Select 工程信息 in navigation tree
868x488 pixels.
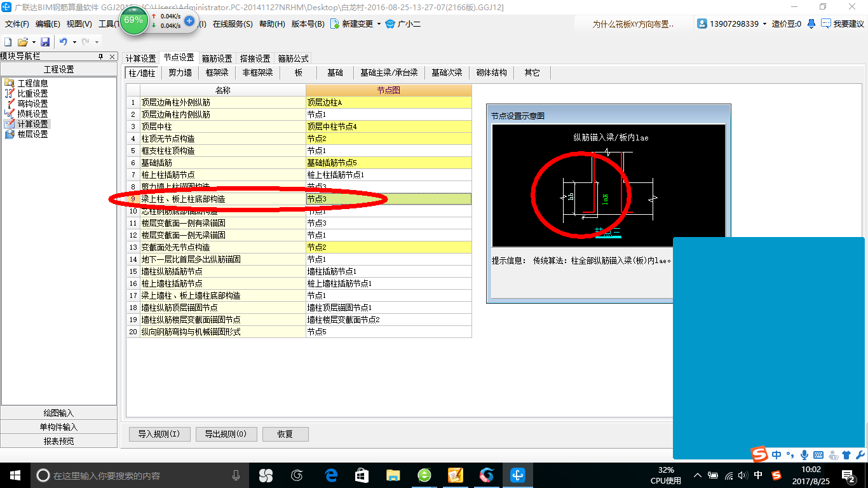tap(32, 83)
